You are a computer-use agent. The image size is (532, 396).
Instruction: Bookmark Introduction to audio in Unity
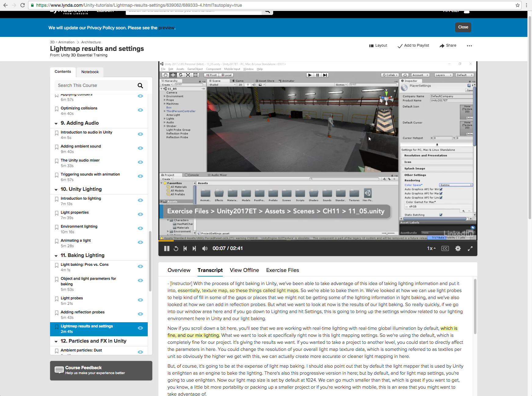(56, 133)
